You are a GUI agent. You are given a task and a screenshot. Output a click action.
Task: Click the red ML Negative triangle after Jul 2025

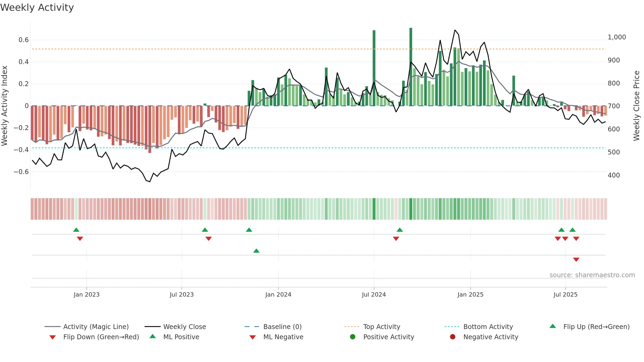coord(576,260)
